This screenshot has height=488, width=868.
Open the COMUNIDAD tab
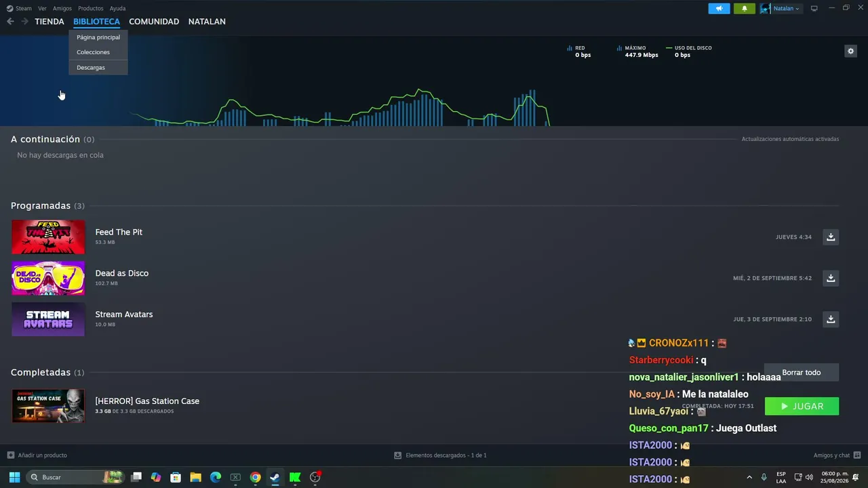(x=154, y=22)
